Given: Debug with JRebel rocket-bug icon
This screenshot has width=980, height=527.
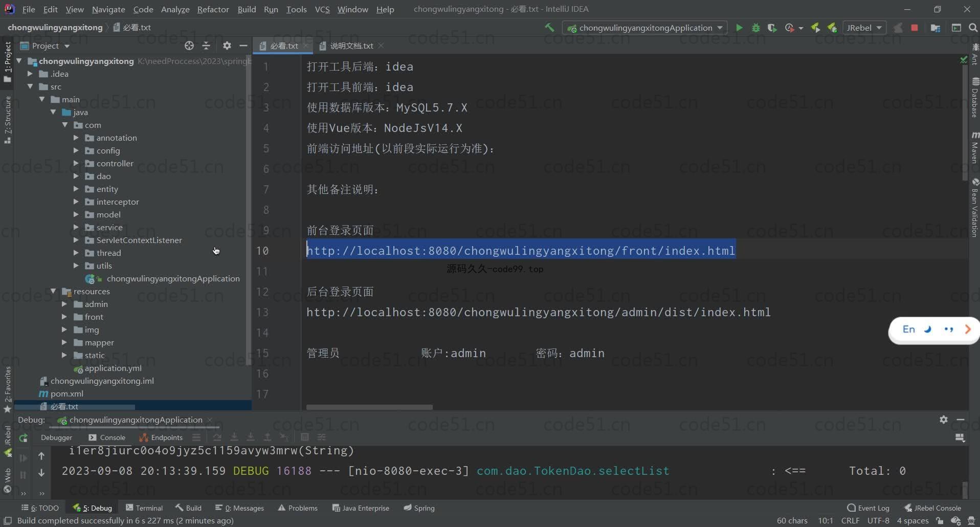Looking at the screenshot, I should pyautogui.click(x=832, y=28).
